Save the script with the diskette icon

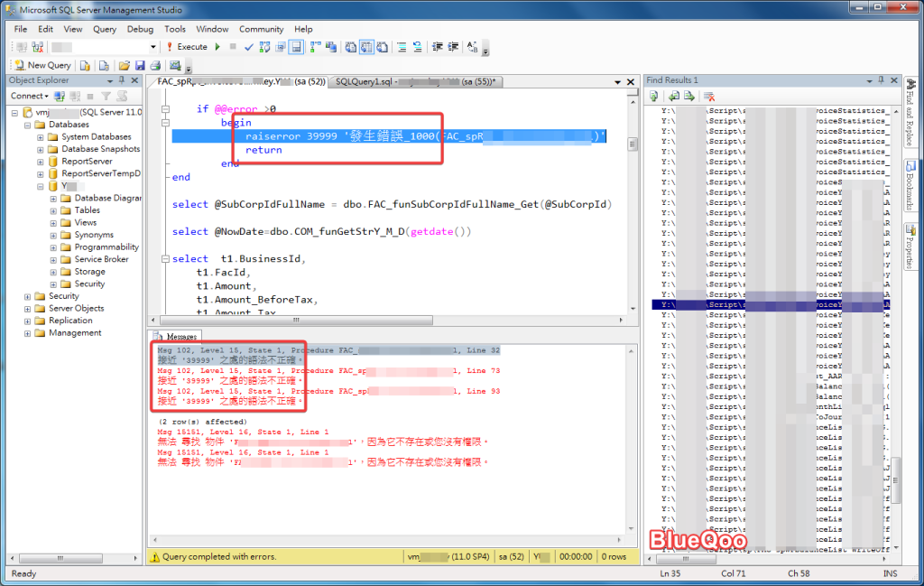pos(140,65)
